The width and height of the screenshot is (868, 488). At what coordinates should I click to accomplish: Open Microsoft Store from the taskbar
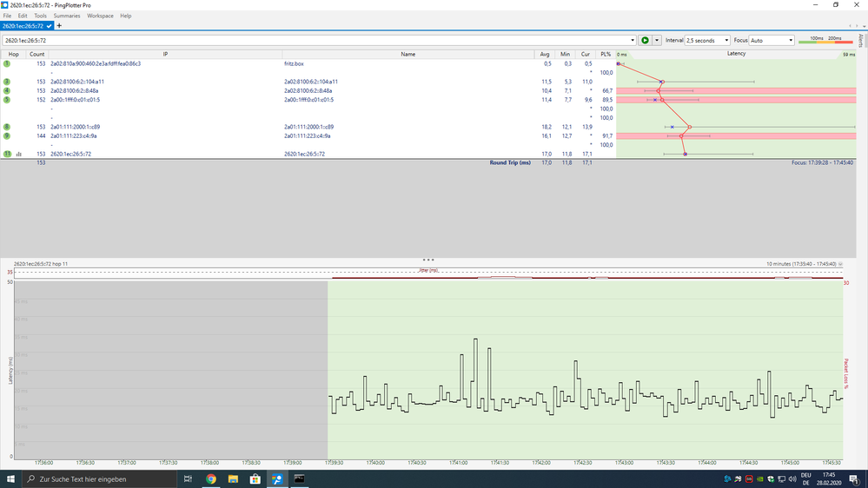click(255, 479)
